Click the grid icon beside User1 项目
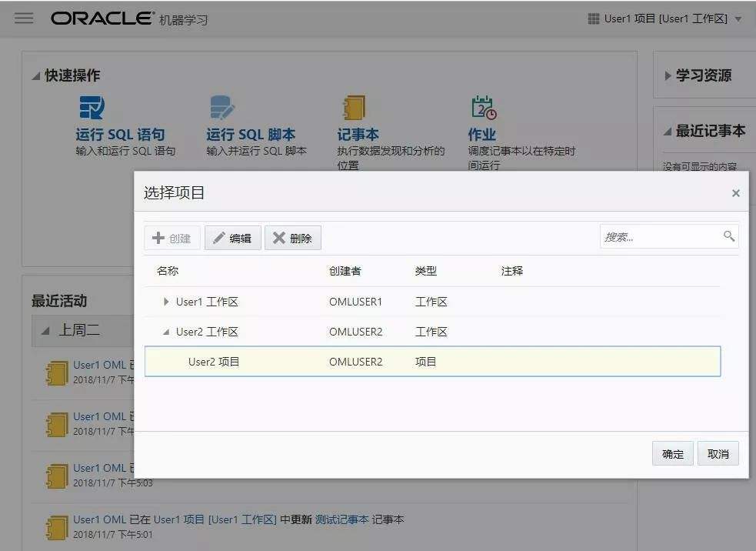 pos(594,18)
